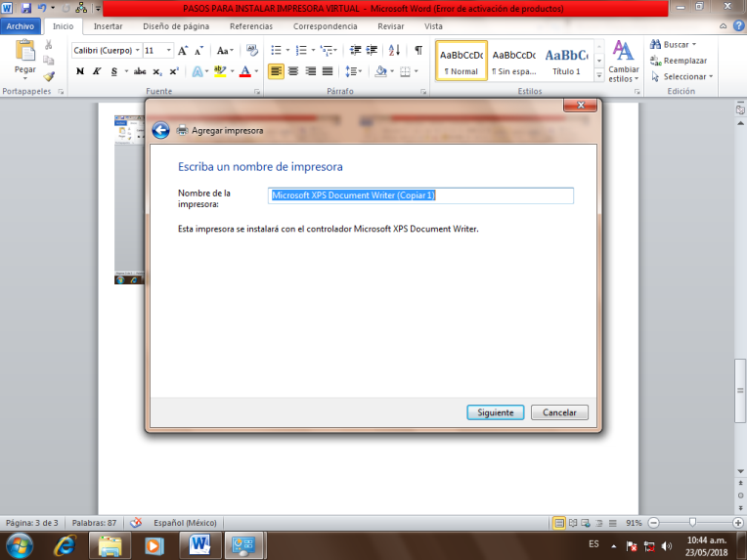The image size is (747, 560).
Task: Select the Format Painter brush icon
Action: (x=49, y=76)
